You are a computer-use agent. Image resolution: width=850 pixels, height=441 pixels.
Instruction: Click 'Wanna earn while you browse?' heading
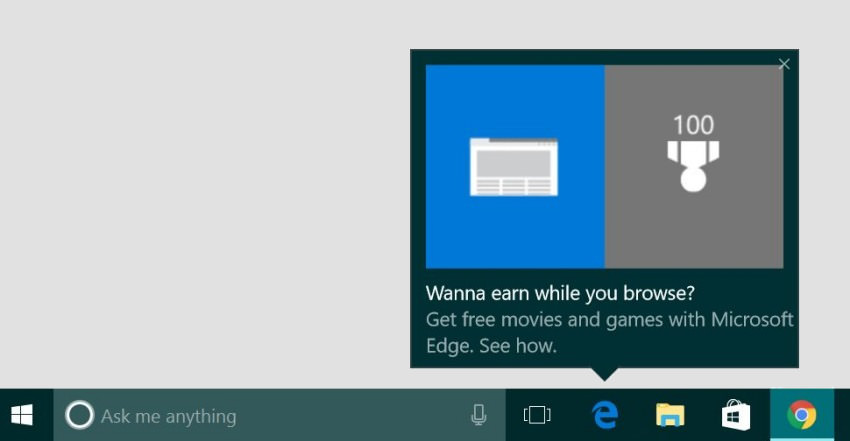(560, 293)
